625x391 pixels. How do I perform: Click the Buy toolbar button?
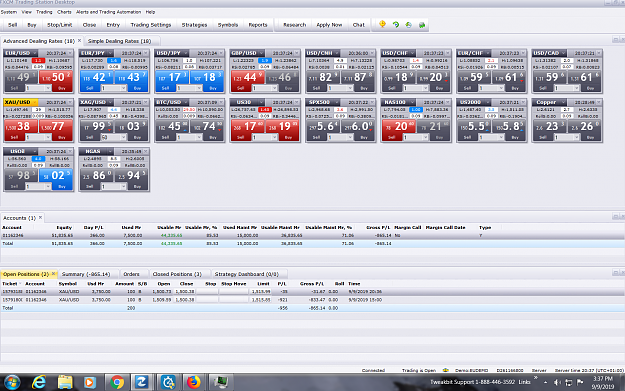(32, 25)
